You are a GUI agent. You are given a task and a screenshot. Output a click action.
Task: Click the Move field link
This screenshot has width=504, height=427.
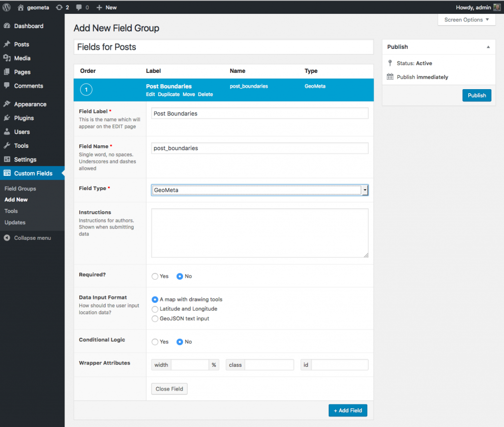[189, 94]
